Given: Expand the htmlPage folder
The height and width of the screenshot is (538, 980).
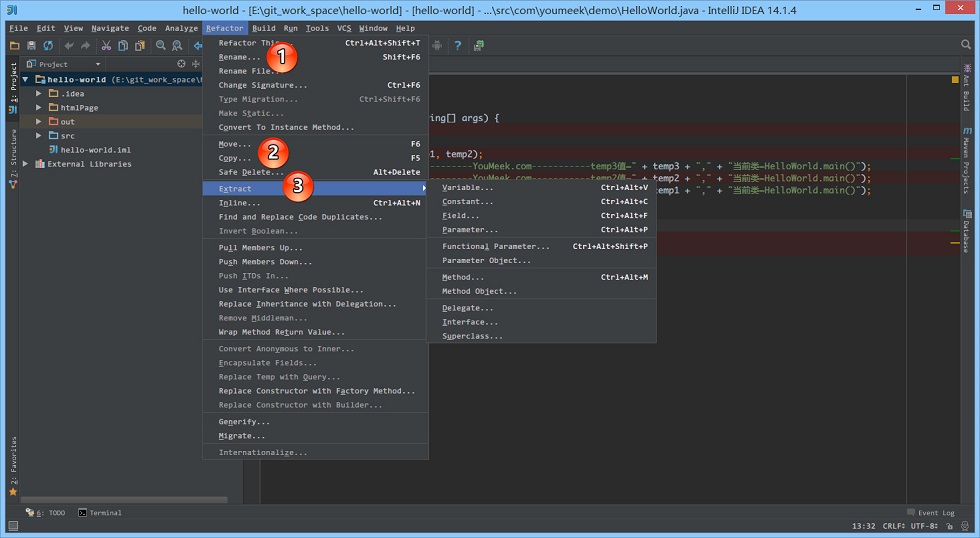Looking at the screenshot, I should pyautogui.click(x=39, y=107).
